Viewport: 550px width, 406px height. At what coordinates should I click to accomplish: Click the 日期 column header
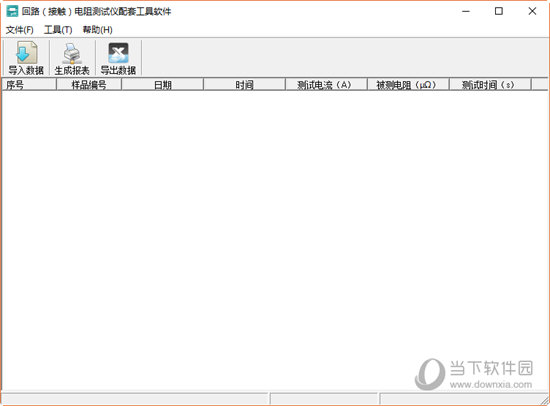(x=162, y=85)
